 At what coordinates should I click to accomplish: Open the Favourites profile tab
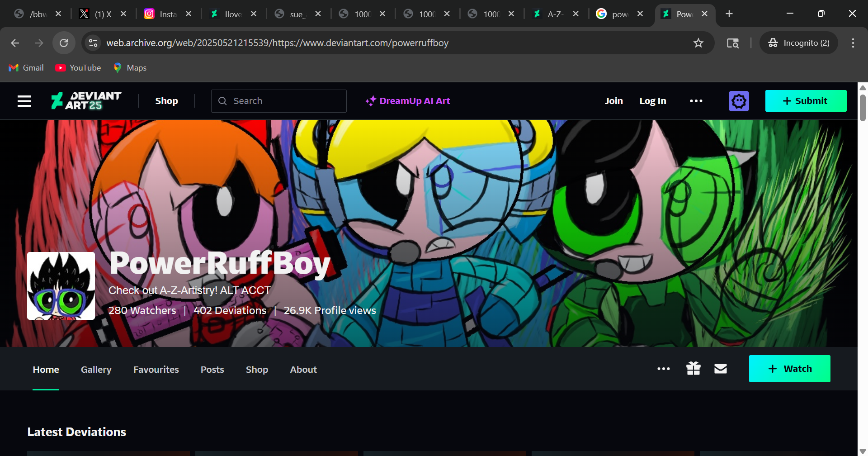point(156,370)
